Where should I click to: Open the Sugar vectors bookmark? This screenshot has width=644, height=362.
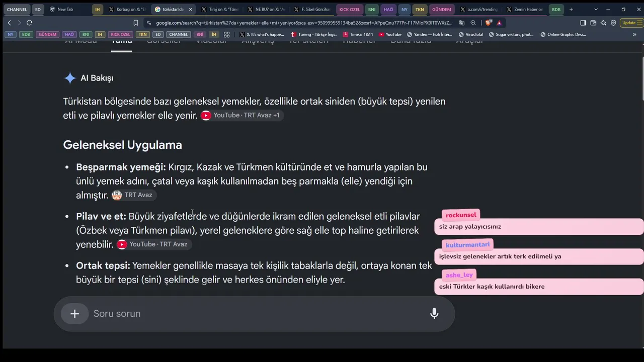pyautogui.click(x=511, y=35)
